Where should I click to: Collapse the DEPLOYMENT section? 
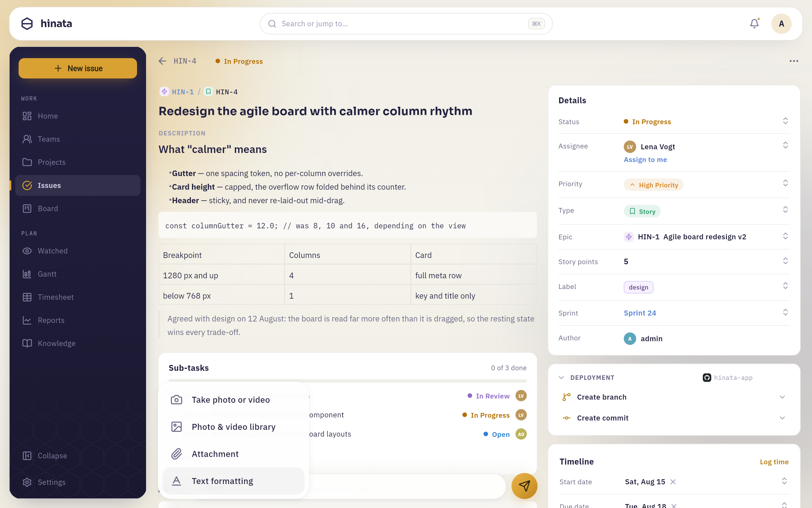point(561,378)
